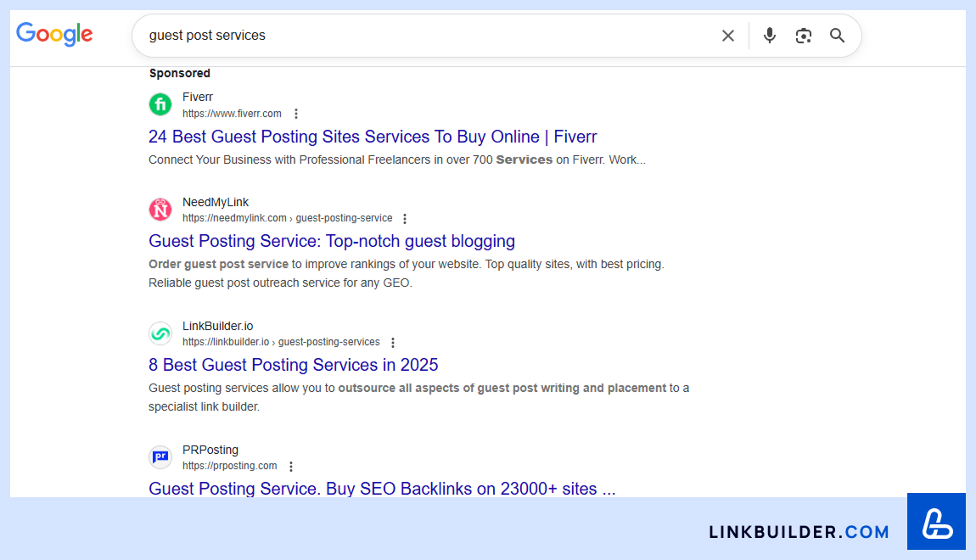Open the three-dot menu next to linkbuilder.io URL

(393, 342)
